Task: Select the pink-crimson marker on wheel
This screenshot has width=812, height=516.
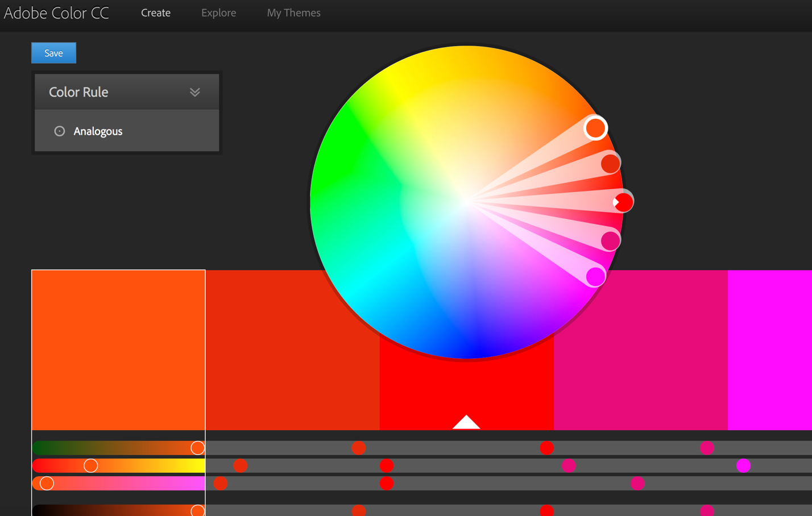Action: click(x=610, y=241)
